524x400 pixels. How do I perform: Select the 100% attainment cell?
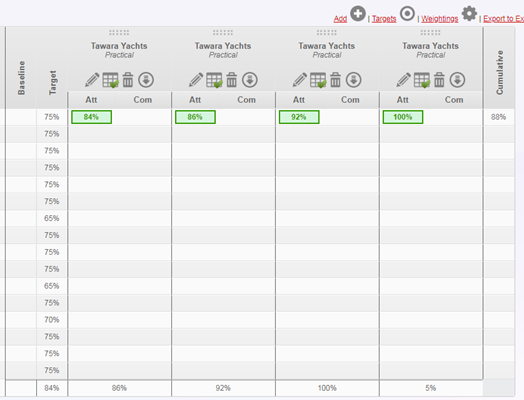(x=403, y=117)
